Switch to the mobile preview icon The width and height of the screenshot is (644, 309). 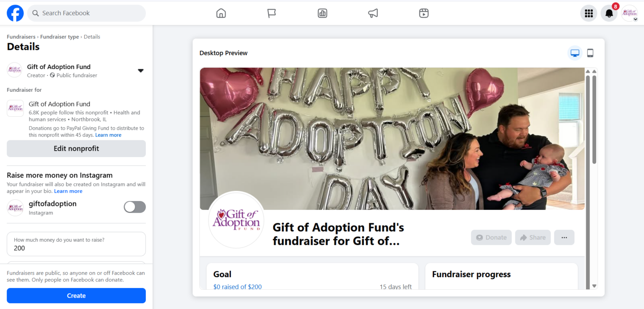[590, 53]
